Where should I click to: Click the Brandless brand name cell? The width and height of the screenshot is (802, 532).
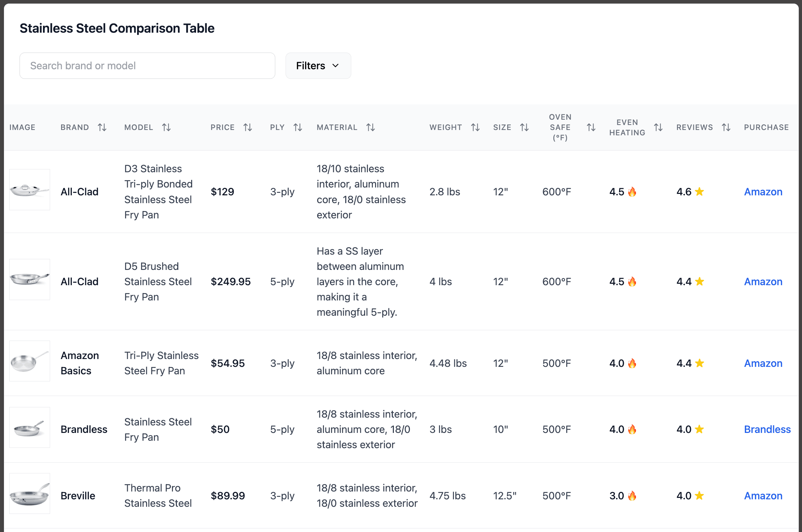tap(84, 429)
